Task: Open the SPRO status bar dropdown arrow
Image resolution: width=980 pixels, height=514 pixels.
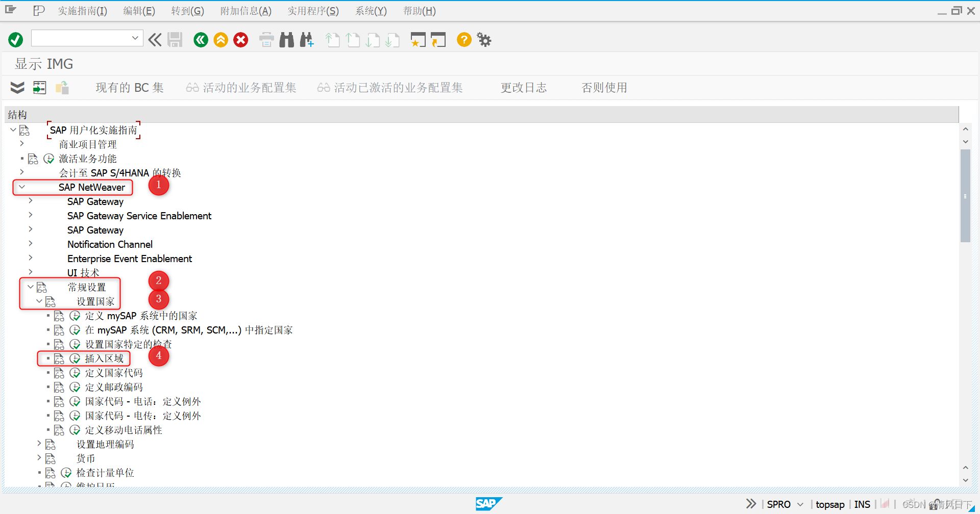Action: click(800, 504)
